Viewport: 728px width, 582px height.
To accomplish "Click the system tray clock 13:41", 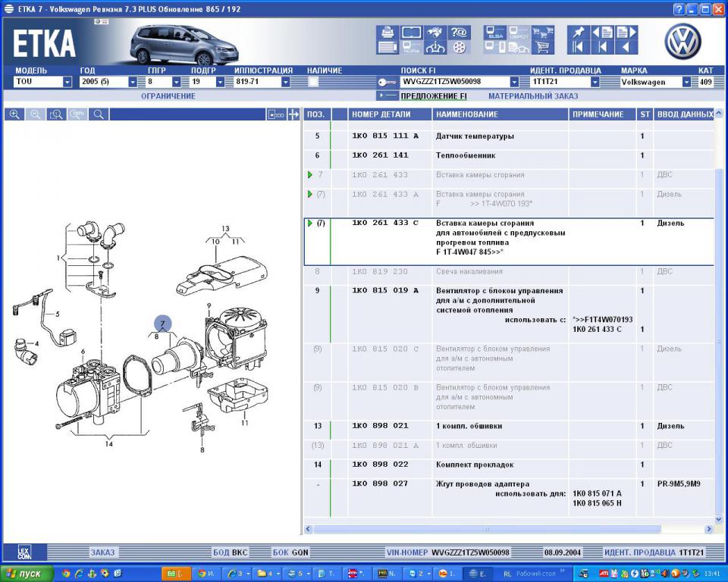I will point(712,574).
